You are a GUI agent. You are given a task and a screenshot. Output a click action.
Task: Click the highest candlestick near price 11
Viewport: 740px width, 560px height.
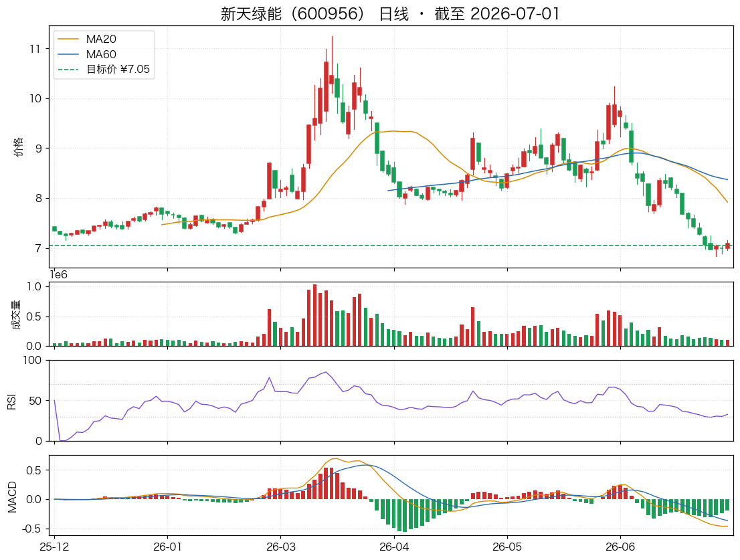(x=332, y=79)
